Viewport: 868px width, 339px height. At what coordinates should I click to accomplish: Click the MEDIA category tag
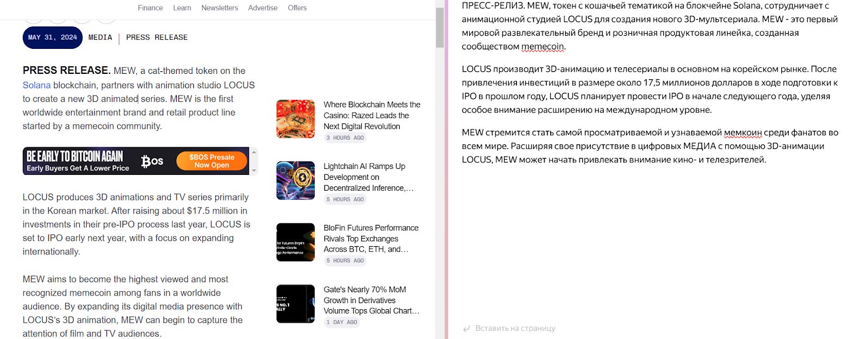pyautogui.click(x=100, y=37)
